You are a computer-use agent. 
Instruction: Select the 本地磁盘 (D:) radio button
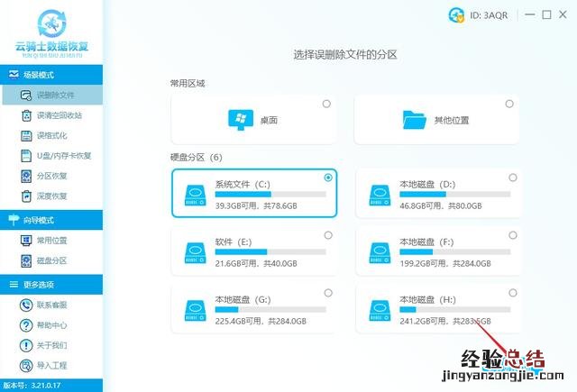[x=513, y=178]
